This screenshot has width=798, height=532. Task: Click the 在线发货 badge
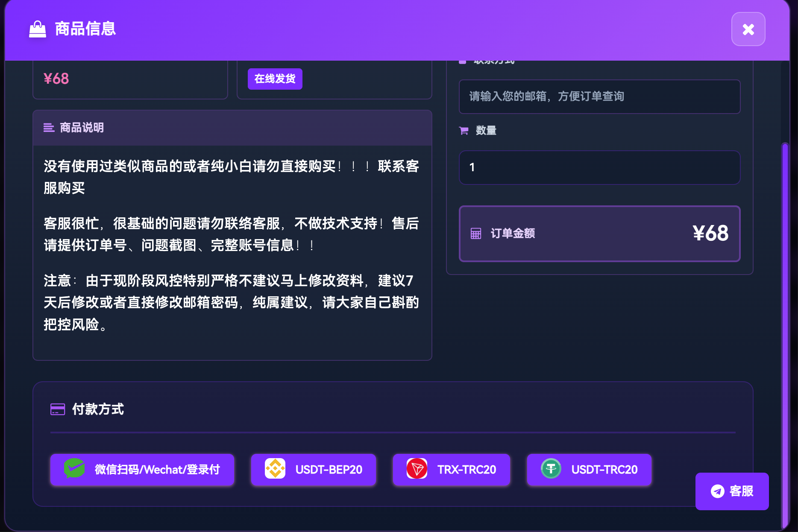275,79
